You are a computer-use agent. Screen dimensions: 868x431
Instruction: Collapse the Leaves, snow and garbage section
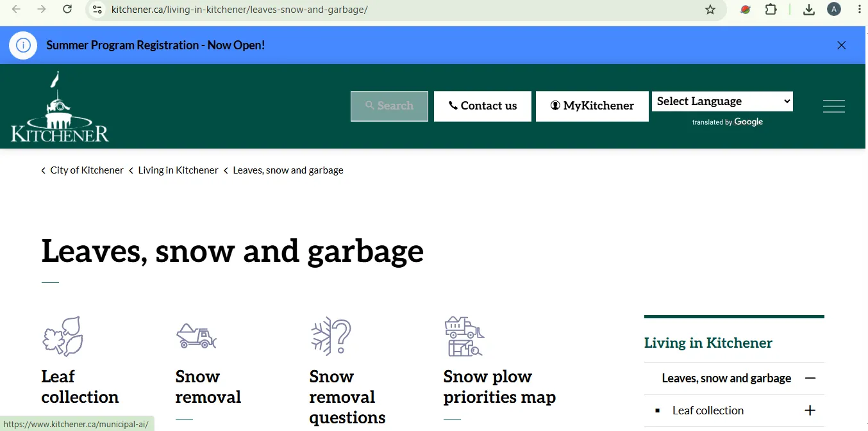pyautogui.click(x=810, y=378)
